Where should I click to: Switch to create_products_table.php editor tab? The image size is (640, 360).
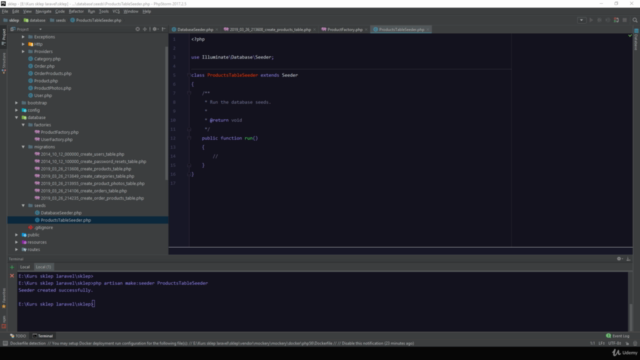click(x=269, y=29)
